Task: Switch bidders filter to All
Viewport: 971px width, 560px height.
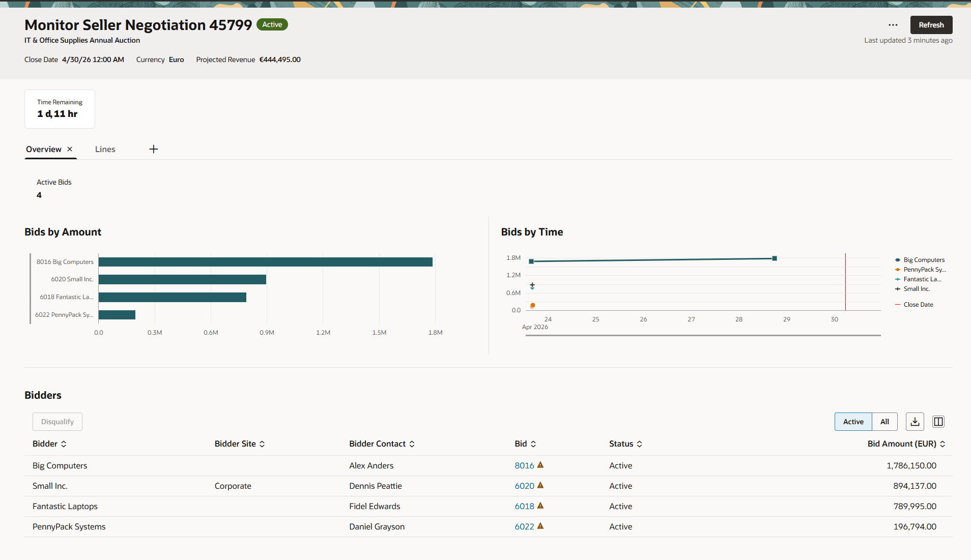Action: (x=884, y=422)
